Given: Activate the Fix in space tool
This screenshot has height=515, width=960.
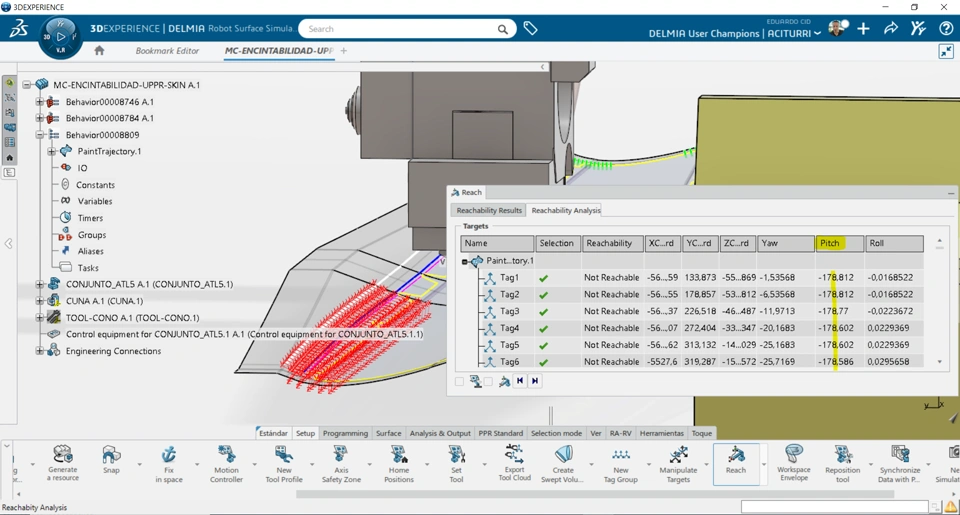Looking at the screenshot, I should coord(168,463).
